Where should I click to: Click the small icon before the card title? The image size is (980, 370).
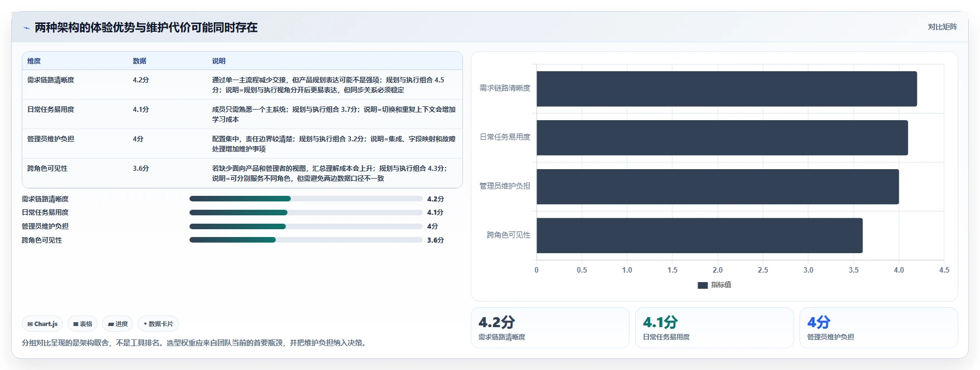[x=26, y=28]
